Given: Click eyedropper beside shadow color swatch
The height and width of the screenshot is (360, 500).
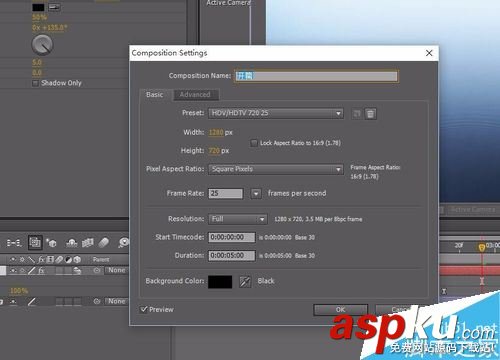Looking at the screenshot, I should click(54, 7).
